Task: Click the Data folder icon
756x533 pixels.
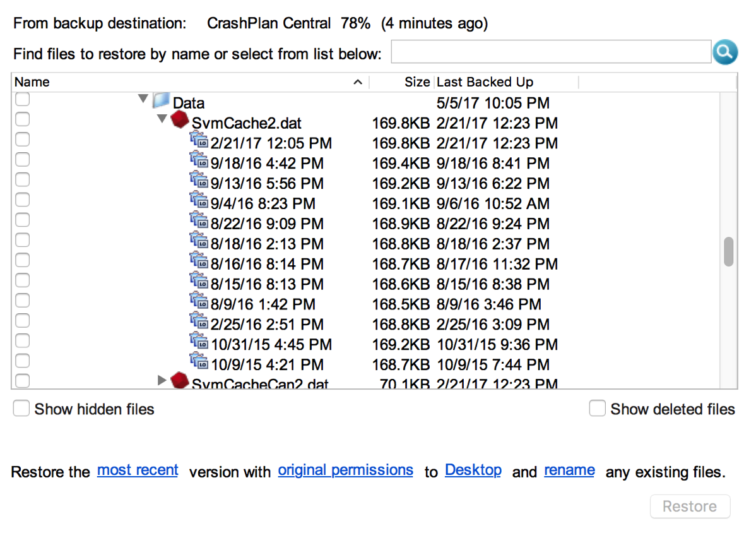Action: 162,101
